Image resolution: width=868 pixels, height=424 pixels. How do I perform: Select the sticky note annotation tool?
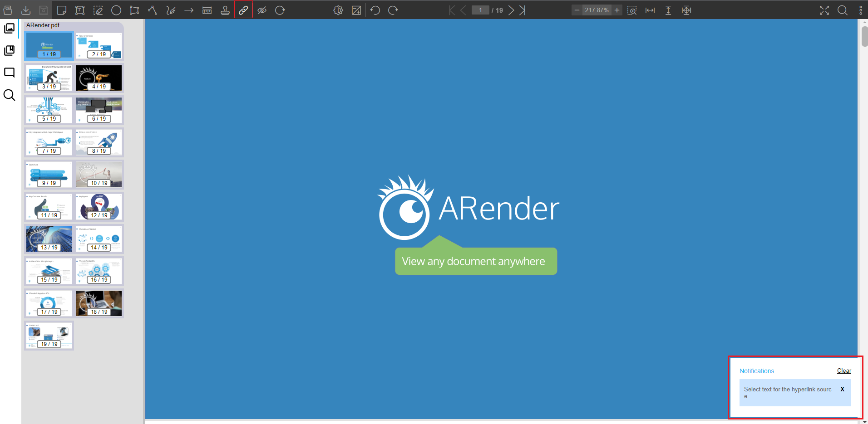[62, 10]
